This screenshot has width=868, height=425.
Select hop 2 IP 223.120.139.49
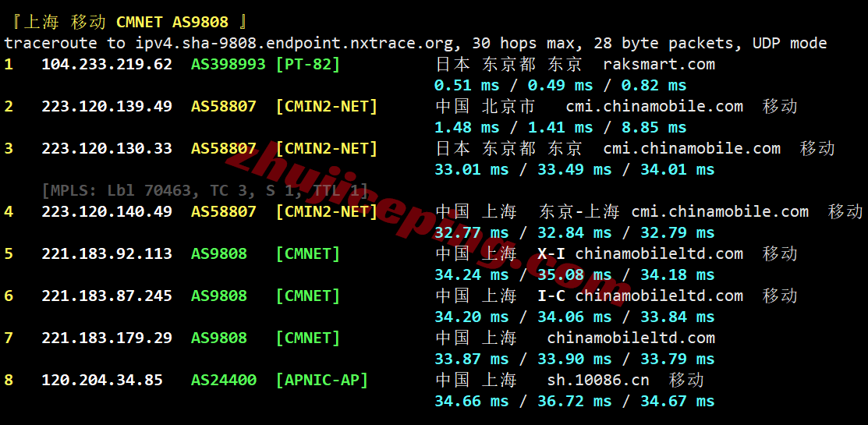107,106
